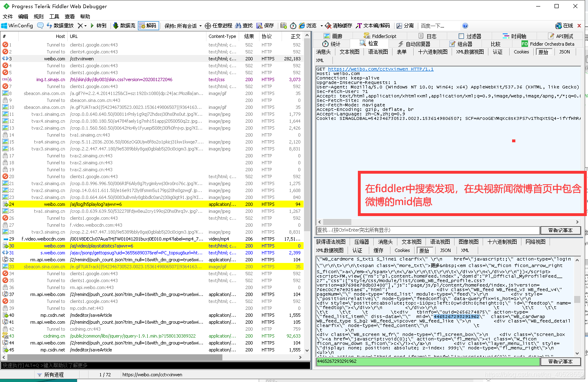Select session 24 /aj/log/h5playlog row
Screen dimensions: 588x382
coord(152,204)
